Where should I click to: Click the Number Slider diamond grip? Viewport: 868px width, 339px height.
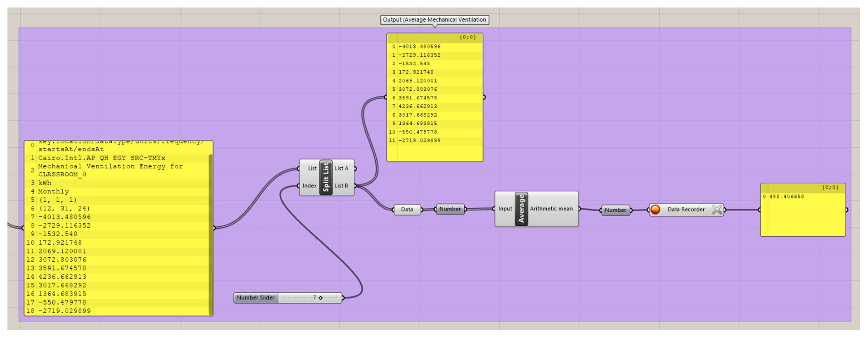[x=320, y=298]
